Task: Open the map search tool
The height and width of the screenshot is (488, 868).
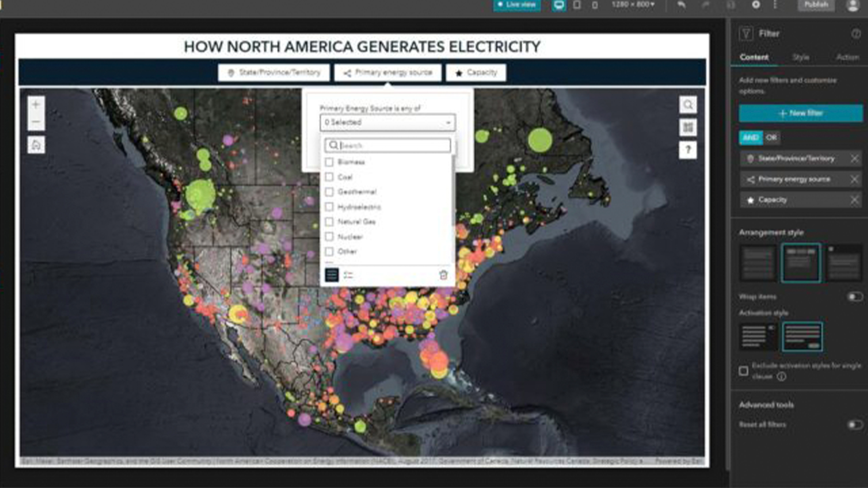Action: click(x=688, y=105)
